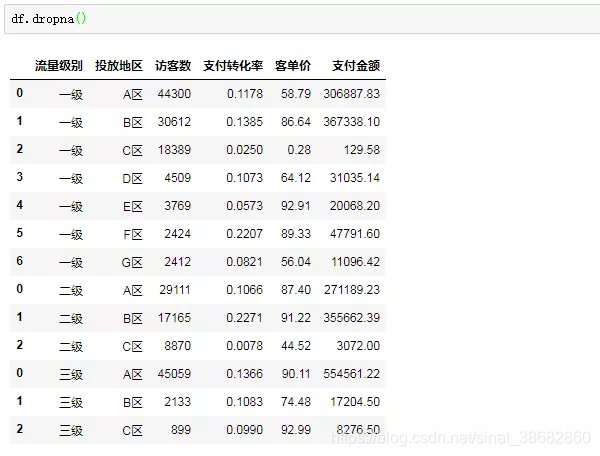
Task: Click the cell value 306887.83
Action: pyautogui.click(x=352, y=94)
